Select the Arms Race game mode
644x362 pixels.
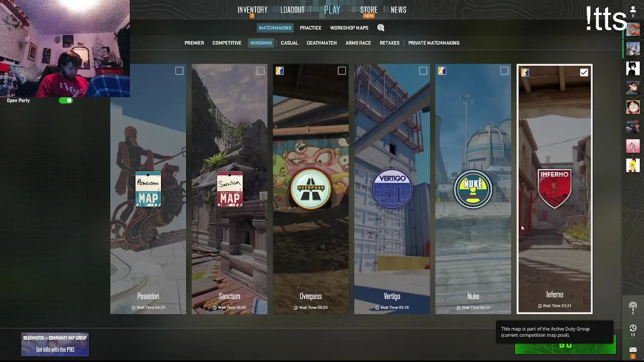[x=358, y=43]
